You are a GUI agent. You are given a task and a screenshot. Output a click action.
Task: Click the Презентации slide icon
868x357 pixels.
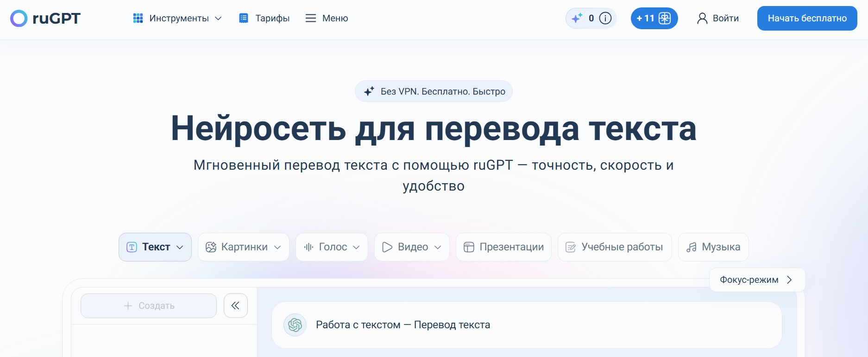click(x=469, y=247)
